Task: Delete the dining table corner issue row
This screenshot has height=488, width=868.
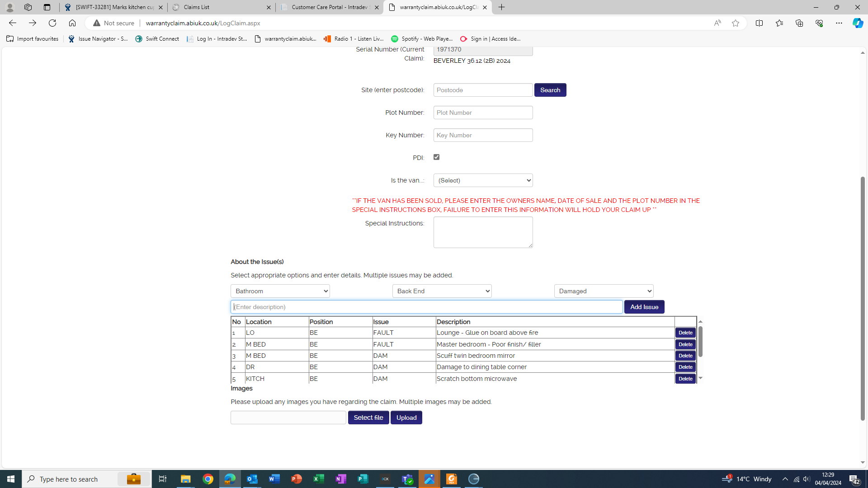Action: 685,367
